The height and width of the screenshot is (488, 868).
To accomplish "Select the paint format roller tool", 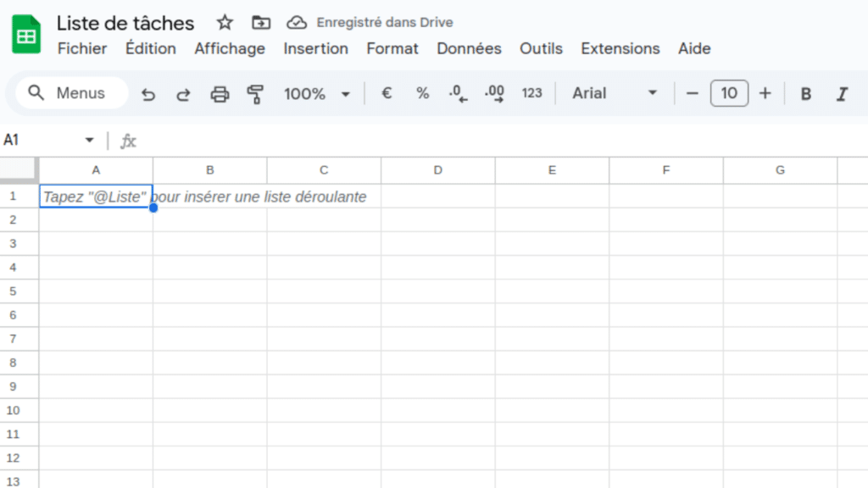I will [x=255, y=94].
